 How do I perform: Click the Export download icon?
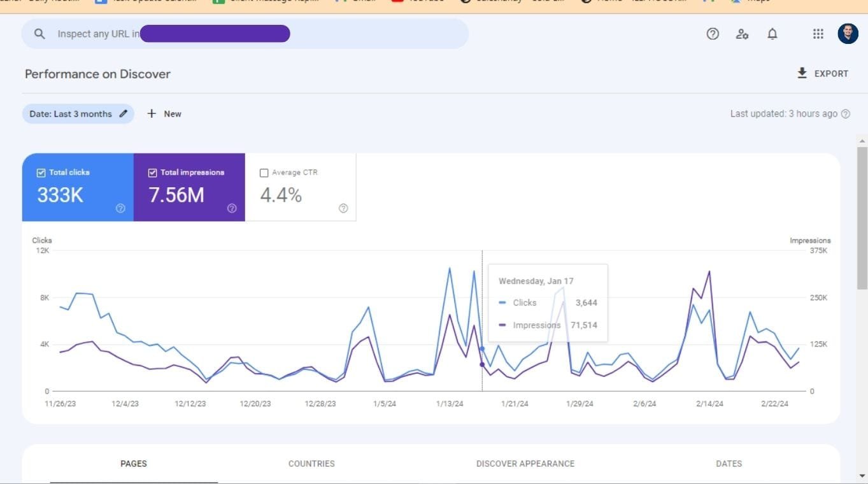802,73
